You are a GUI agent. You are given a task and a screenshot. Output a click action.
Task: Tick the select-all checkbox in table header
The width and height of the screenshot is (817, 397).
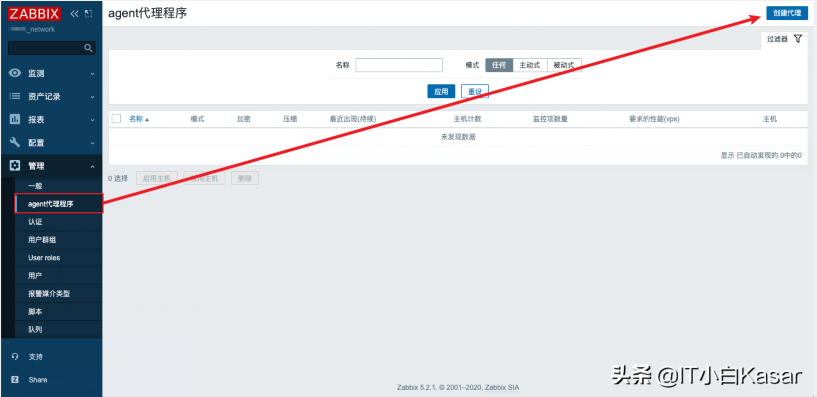(116, 119)
